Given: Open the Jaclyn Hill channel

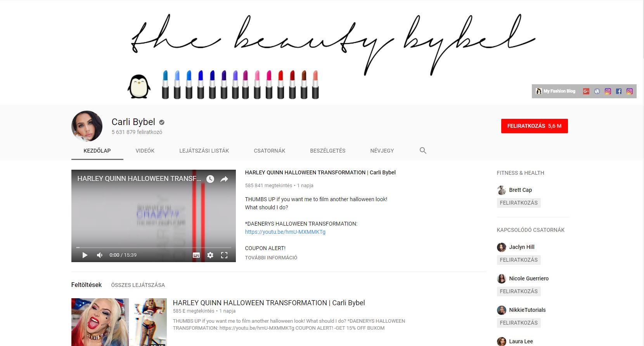Looking at the screenshot, I should click(x=521, y=247).
